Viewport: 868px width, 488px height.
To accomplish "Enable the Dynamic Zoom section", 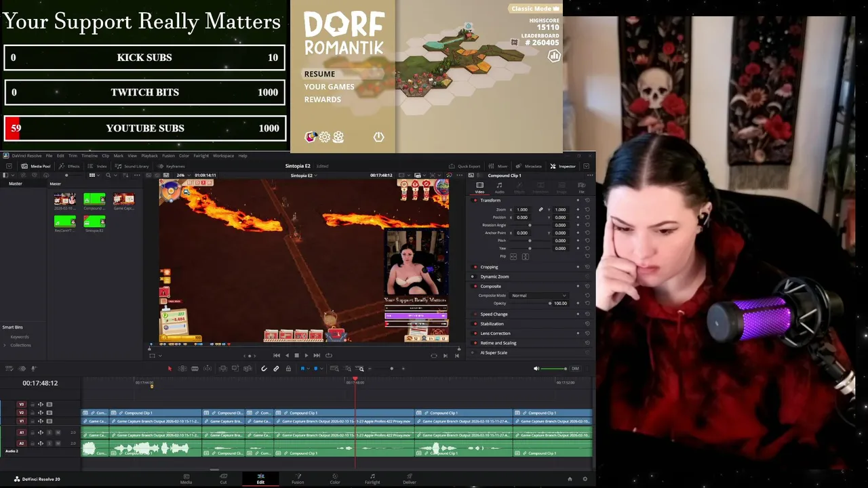I will [473, 277].
